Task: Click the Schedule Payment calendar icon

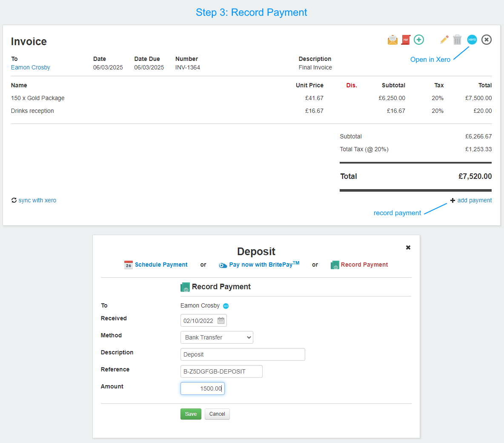Action: click(128, 265)
